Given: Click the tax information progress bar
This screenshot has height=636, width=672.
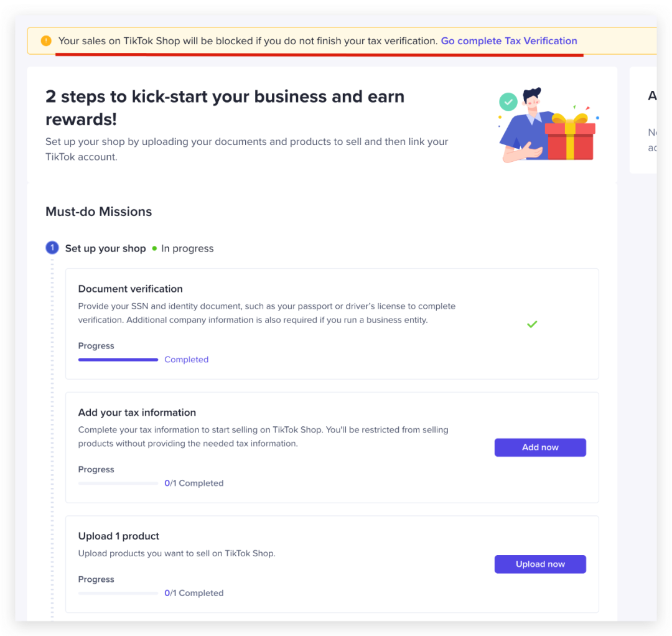Looking at the screenshot, I should click(x=118, y=484).
